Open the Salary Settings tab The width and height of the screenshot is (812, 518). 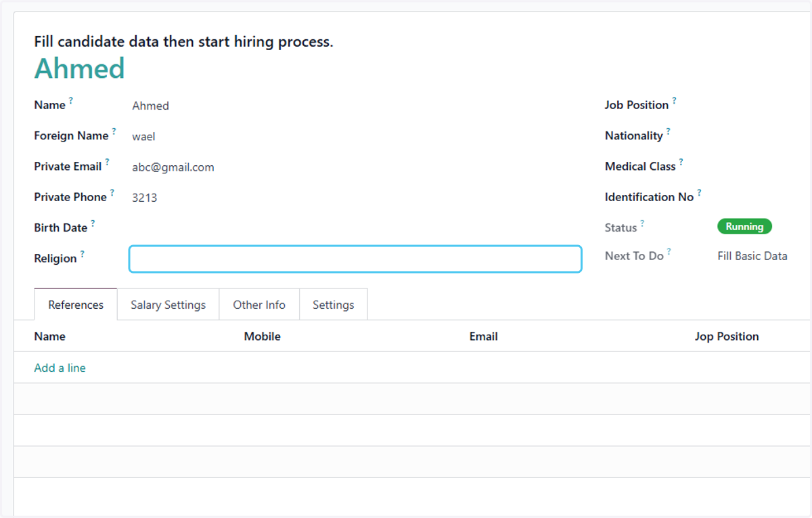tap(168, 305)
